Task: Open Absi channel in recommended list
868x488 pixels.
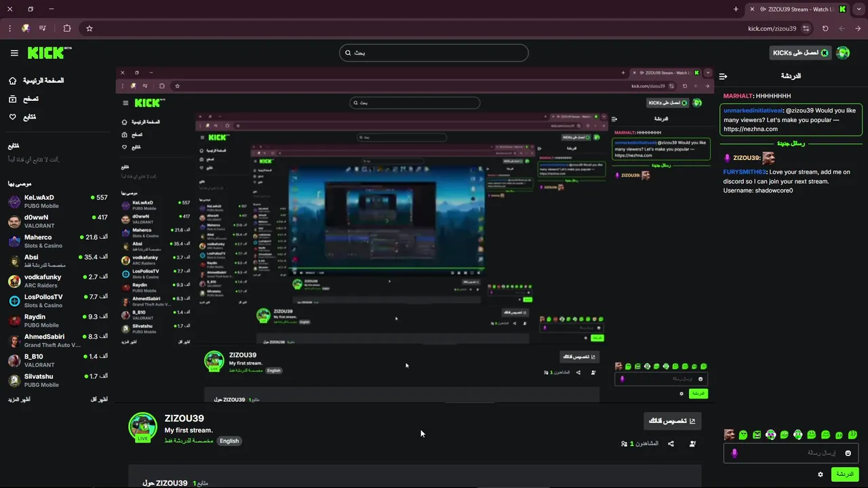Action: (x=58, y=261)
